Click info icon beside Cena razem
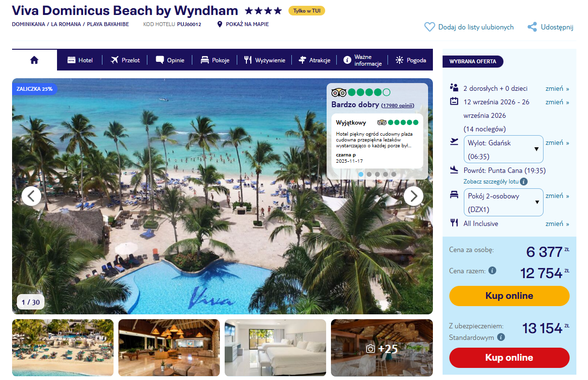The height and width of the screenshot is (380, 588). click(492, 270)
